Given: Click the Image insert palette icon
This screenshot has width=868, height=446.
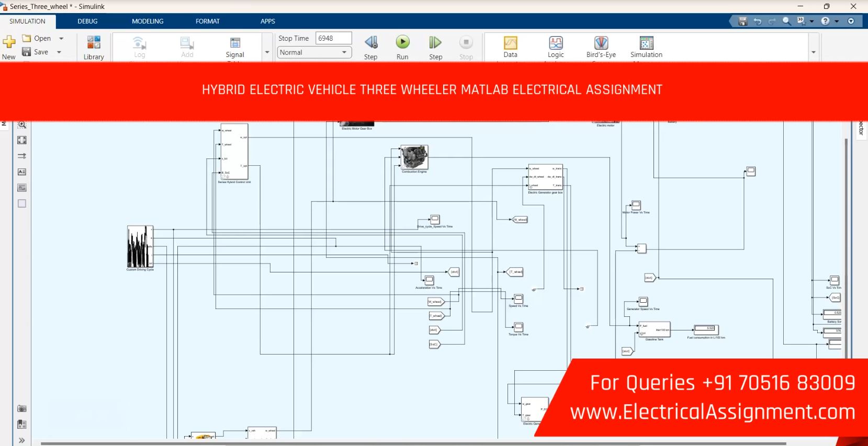Looking at the screenshot, I should 22,187.
